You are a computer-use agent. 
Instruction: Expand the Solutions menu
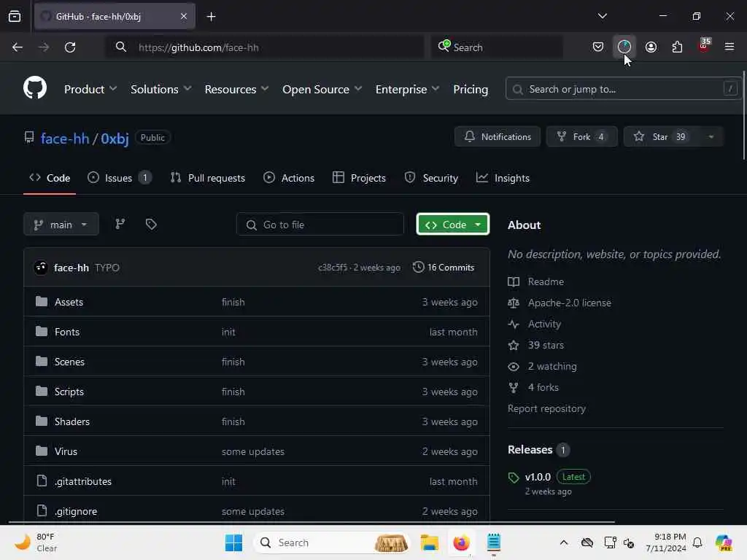point(161,89)
